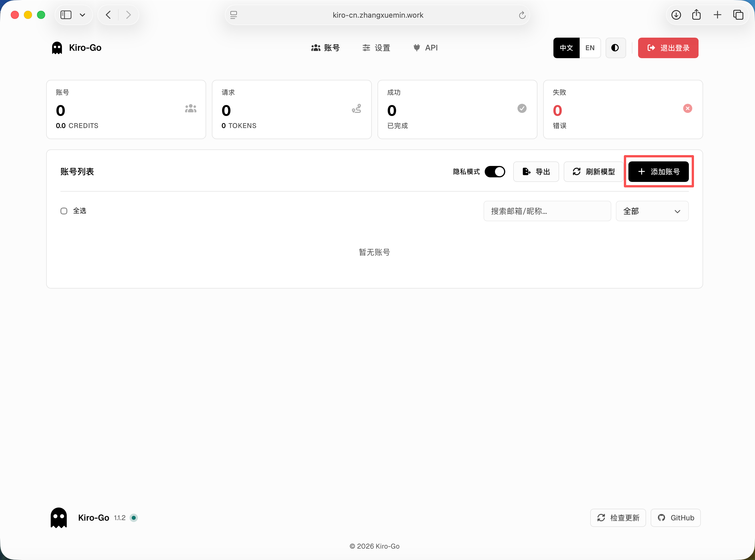Go forward with Safari forward arrow
This screenshot has height=560, width=755.
pos(128,15)
